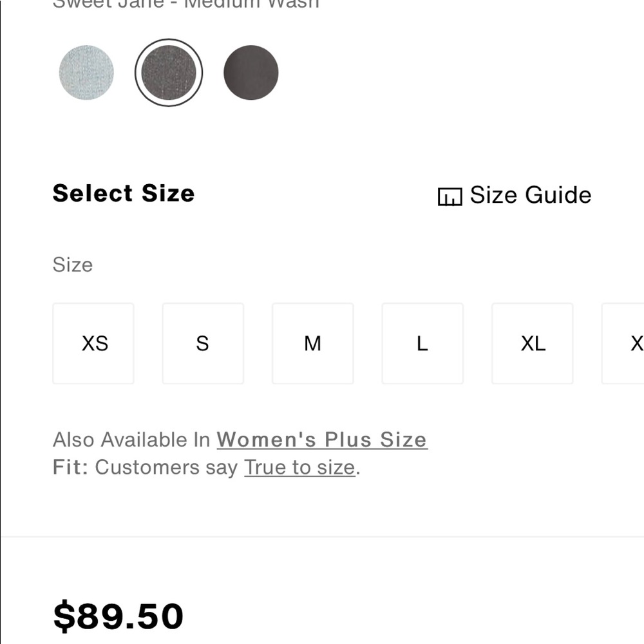Image resolution: width=644 pixels, height=644 pixels.
Task: Click the Size Guide ruler icon
Action: tap(450, 196)
